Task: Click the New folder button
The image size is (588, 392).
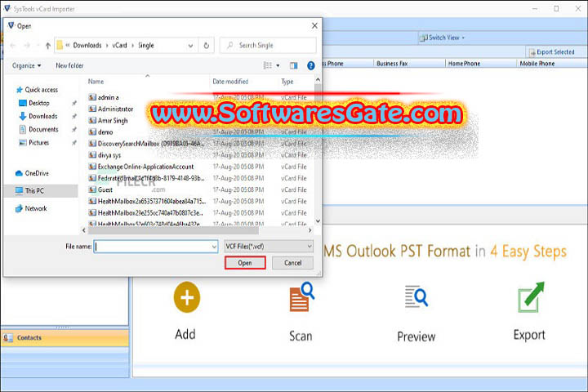Action: (69, 65)
